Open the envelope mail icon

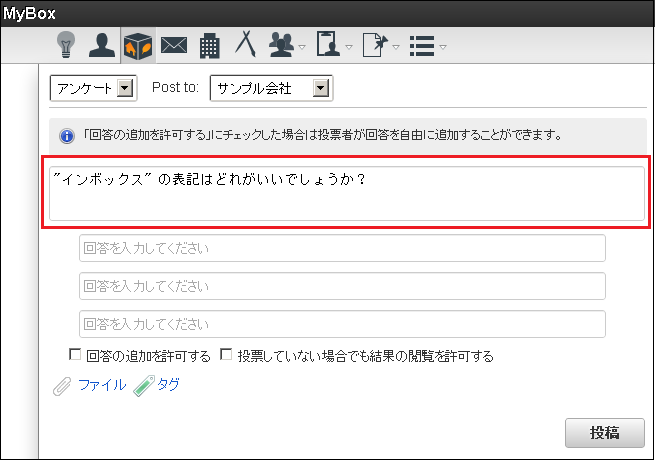[x=174, y=45]
